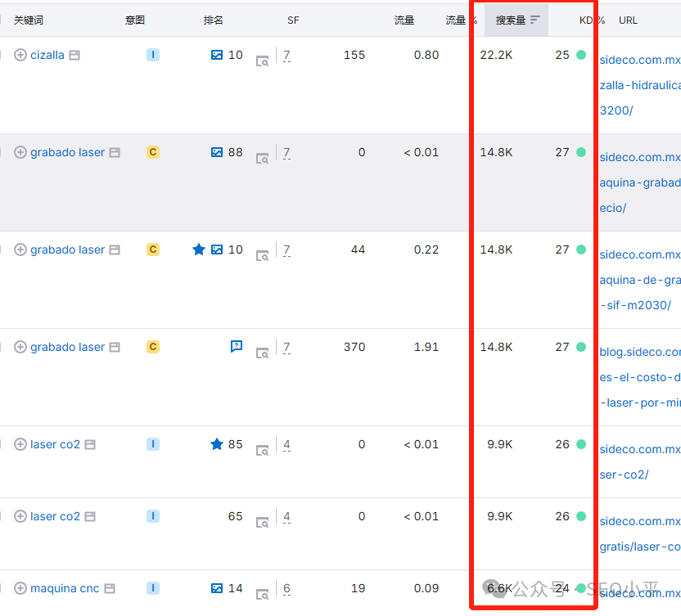Open grabado laser keyword link ranked 88

point(67,152)
